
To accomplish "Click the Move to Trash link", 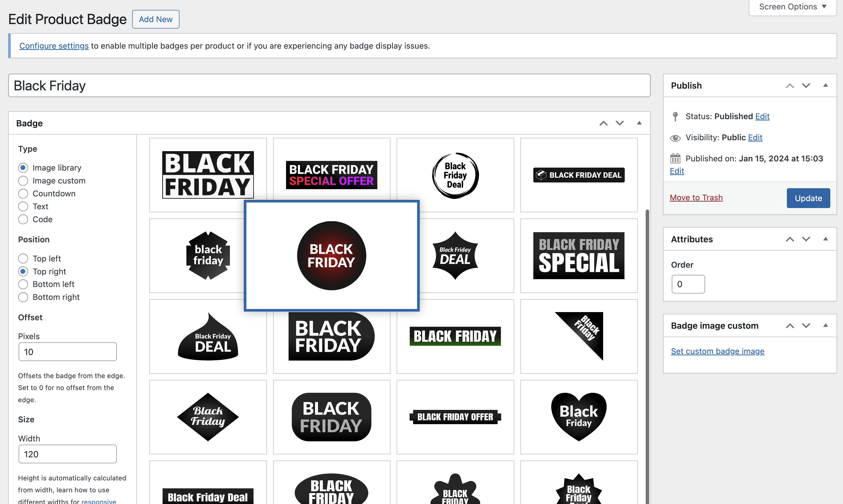I will (696, 198).
